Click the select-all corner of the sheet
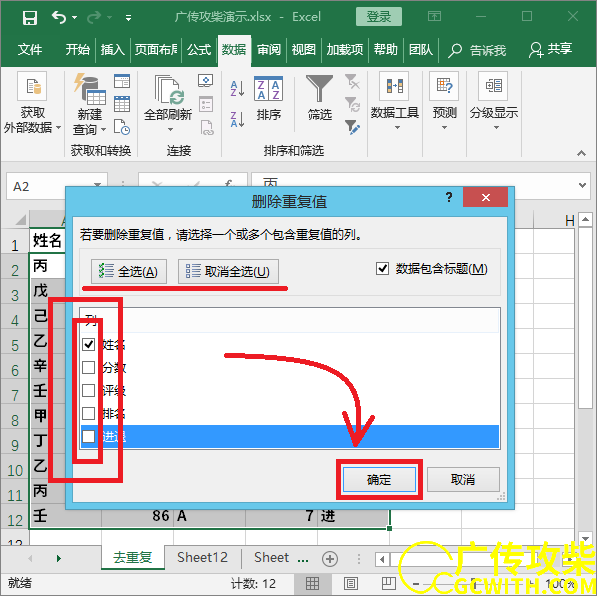597x596 pixels. click(x=20, y=220)
